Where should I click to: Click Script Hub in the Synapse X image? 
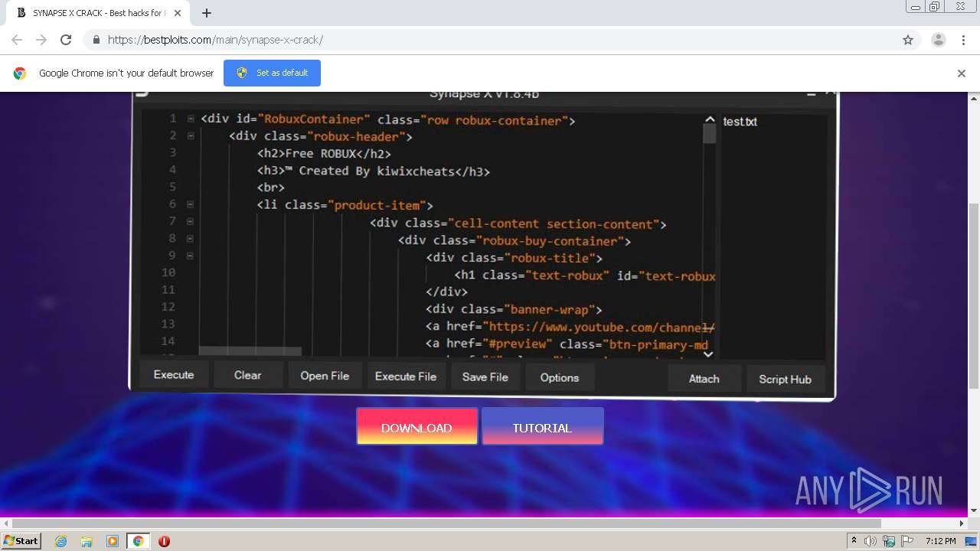[785, 380]
